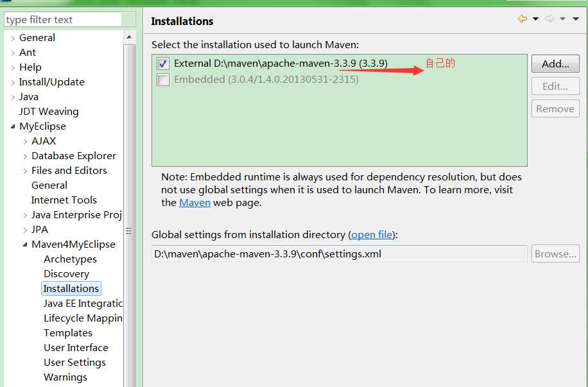The height and width of the screenshot is (387, 588).
Task: Select Files and Editors tree label
Action: pos(69,170)
